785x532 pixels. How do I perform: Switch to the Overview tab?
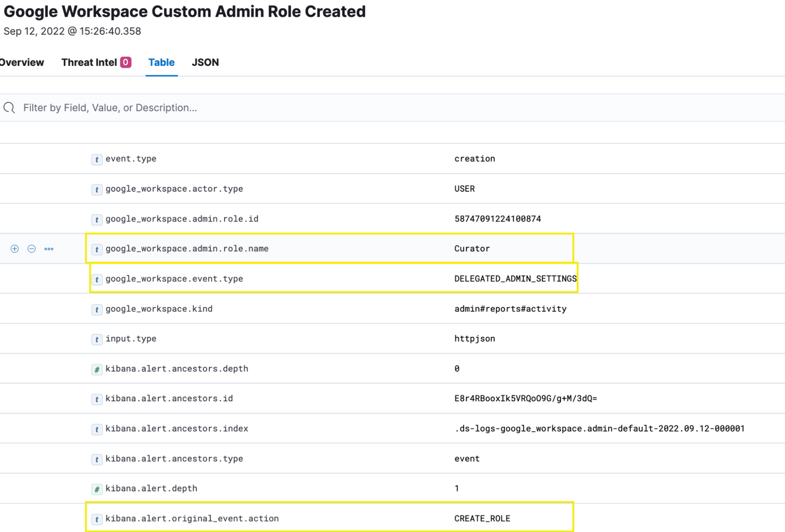coord(22,63)
